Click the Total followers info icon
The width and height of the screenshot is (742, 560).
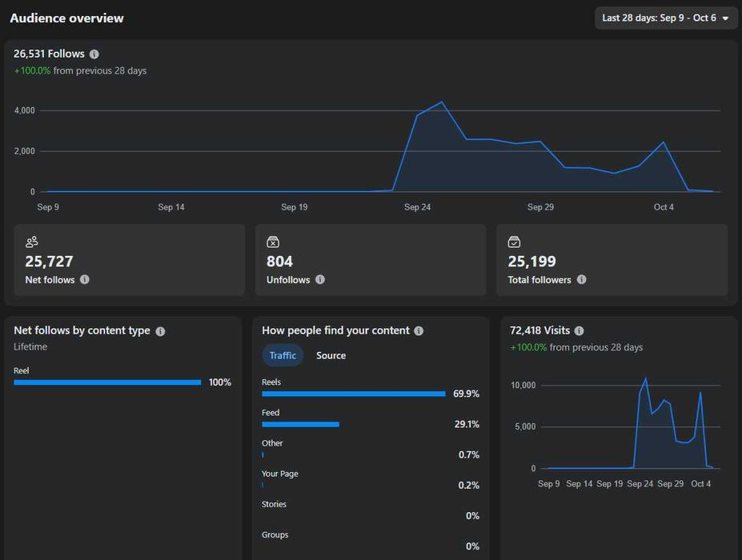[582, 279]
